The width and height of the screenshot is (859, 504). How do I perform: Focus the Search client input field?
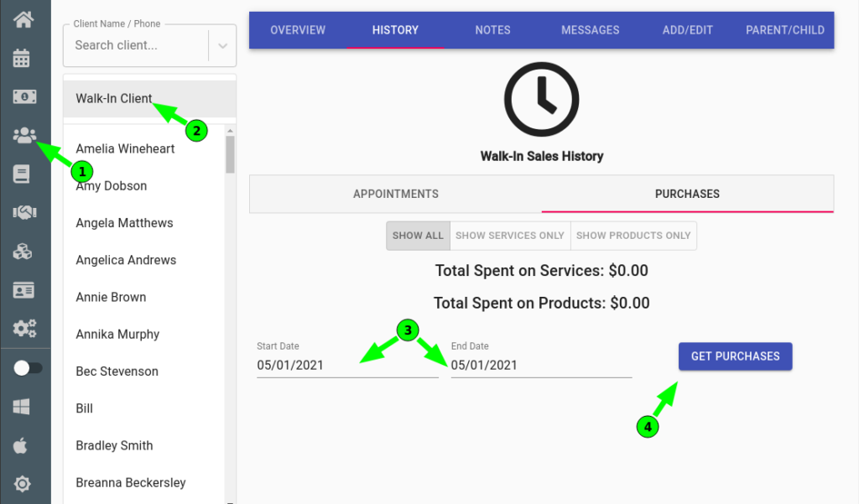click(x=136, y=45)
